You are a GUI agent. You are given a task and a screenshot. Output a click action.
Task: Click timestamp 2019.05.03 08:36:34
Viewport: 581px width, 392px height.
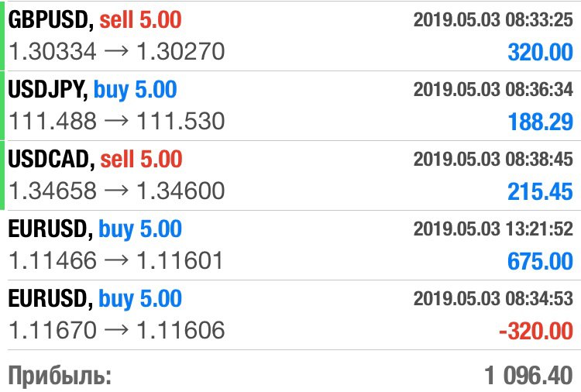click(x=493, y=89)
